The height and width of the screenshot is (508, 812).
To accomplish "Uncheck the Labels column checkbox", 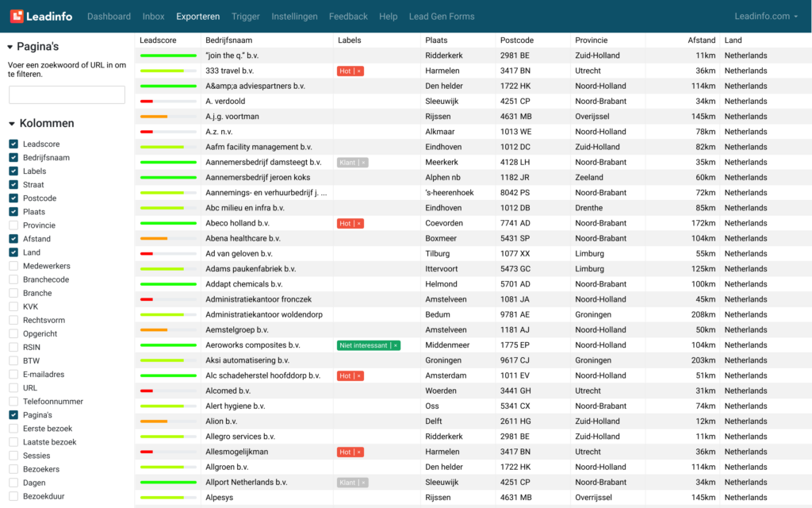I will [x=13, y=171].
